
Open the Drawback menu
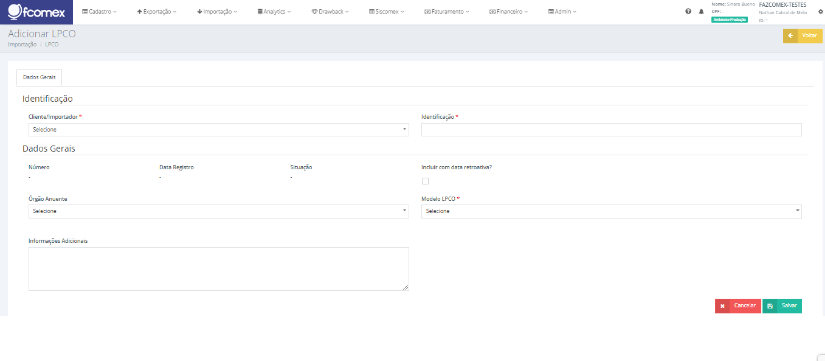pos(330,12)
